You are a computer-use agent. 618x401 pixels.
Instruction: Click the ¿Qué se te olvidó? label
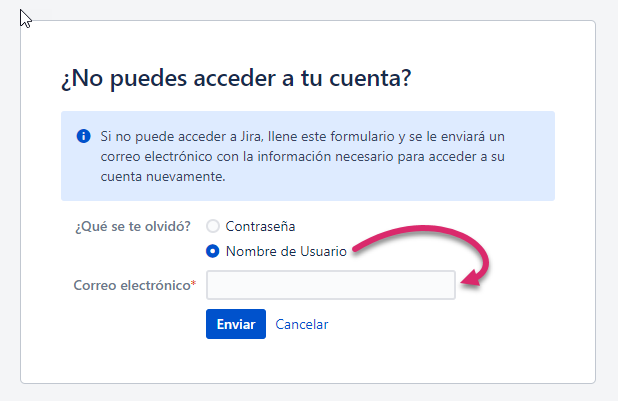coord(133,226)
